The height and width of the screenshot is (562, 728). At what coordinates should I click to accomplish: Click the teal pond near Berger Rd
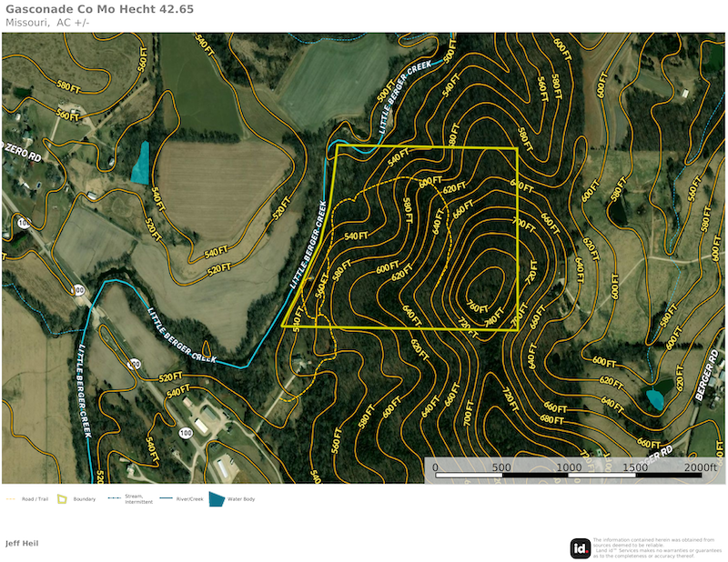tap(653, 397)
